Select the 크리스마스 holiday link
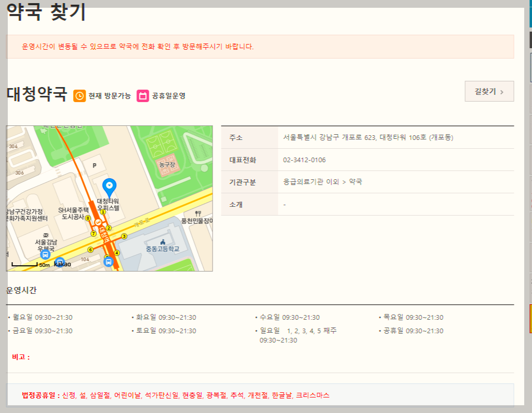This screenshot has height=413, width=532. pos(311,395)
